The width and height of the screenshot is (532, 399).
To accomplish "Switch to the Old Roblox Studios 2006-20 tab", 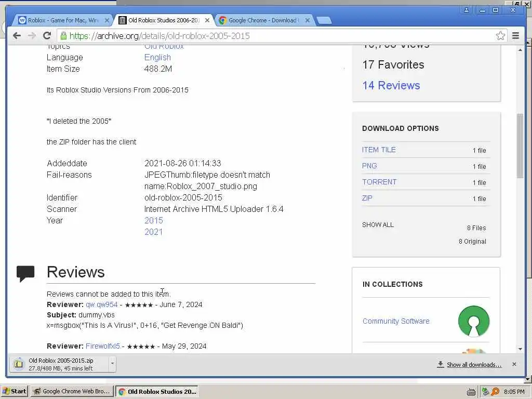I will (164, 20).
